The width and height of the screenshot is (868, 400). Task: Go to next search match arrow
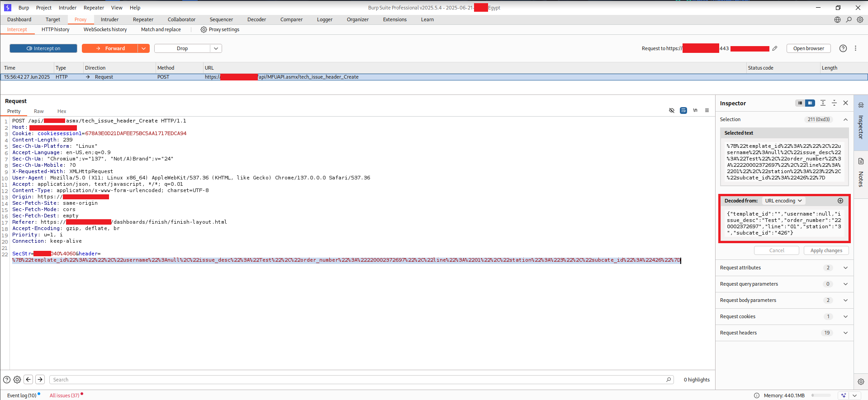click(x=40, y=380)
